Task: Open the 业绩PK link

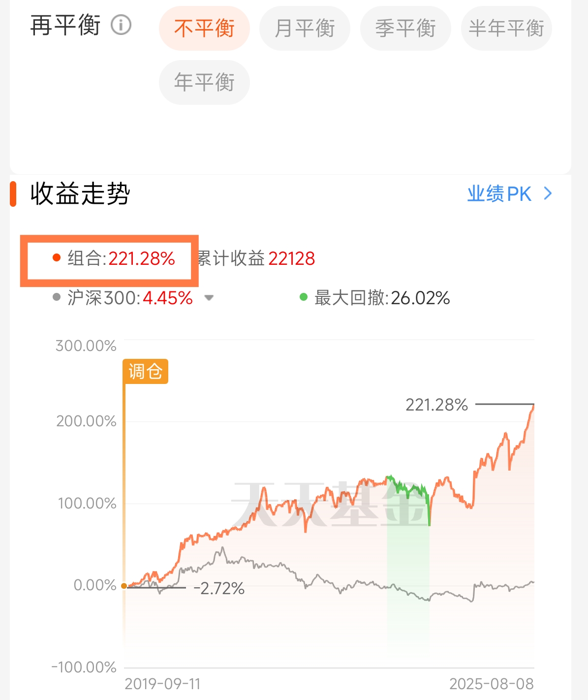Action: coord(499,194)
